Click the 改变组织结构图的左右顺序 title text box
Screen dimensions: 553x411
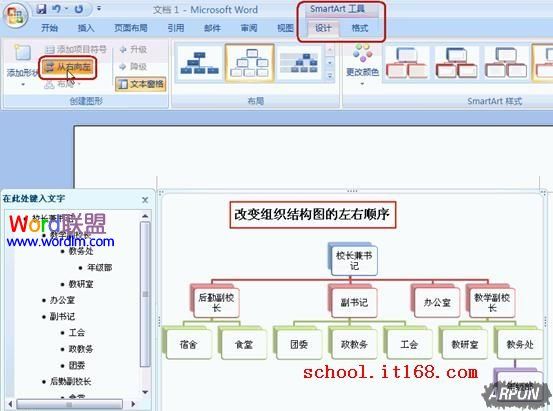tap(313, 214)
